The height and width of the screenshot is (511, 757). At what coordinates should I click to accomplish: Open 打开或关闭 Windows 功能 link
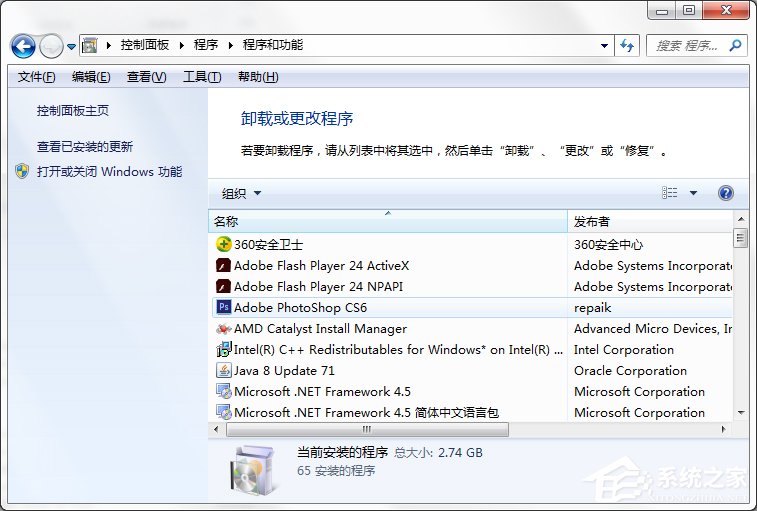point(110,171)
